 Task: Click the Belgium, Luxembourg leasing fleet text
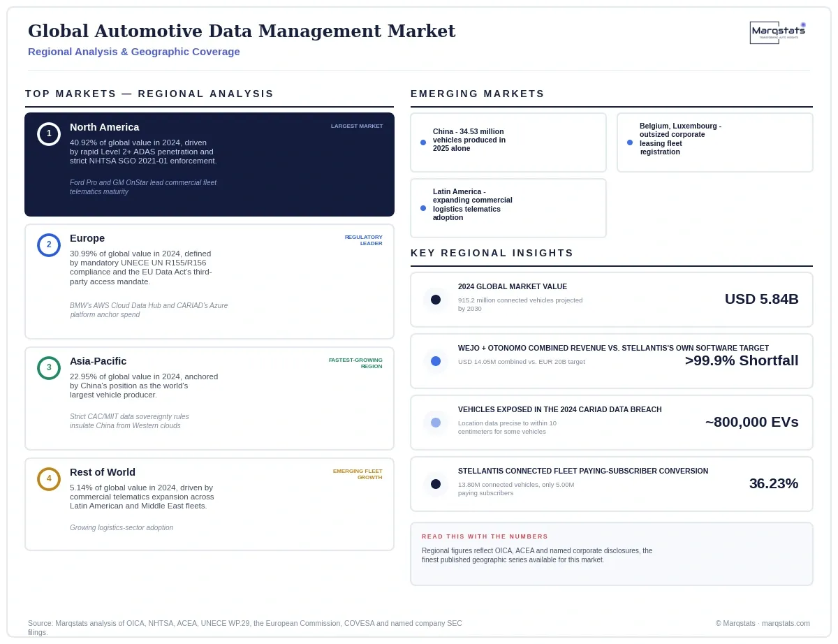(681, 139)
